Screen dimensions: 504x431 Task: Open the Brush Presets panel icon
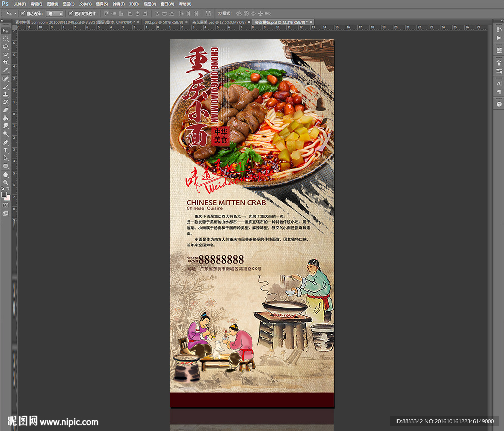pyautogui.click(x=499, y=71)
